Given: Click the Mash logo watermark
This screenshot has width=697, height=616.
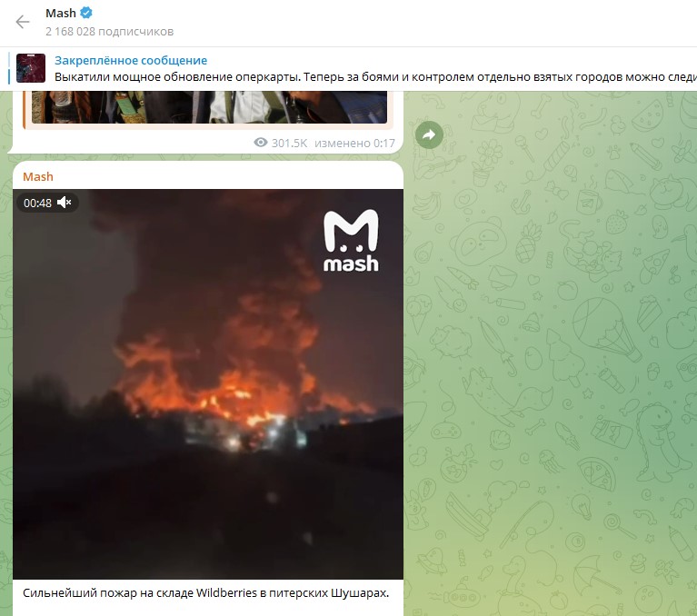Looking at the screenshot, I should tap(351, 241).
